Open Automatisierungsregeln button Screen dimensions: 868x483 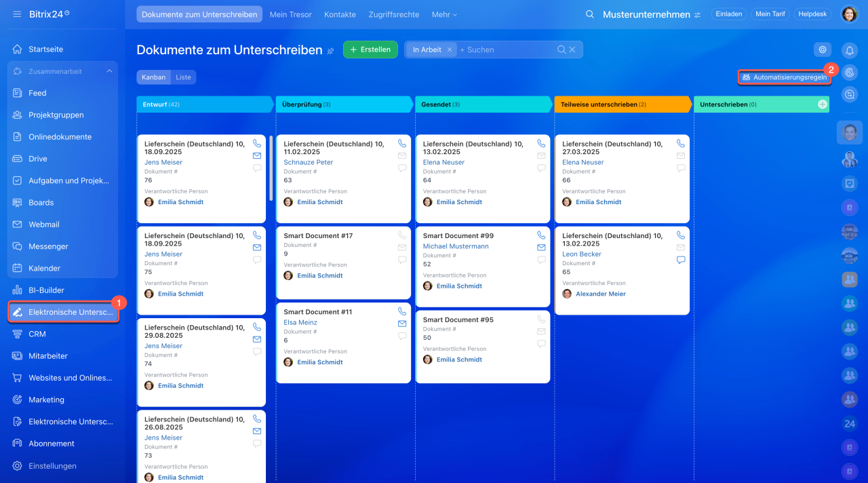[x=785, y=77]
